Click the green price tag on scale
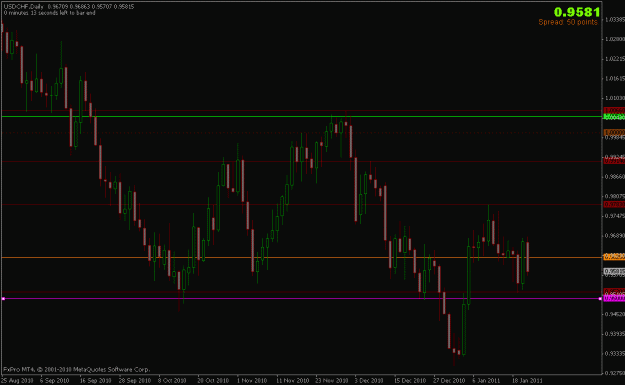Screen dimensions: 625x385 click(x=614, y=117)
